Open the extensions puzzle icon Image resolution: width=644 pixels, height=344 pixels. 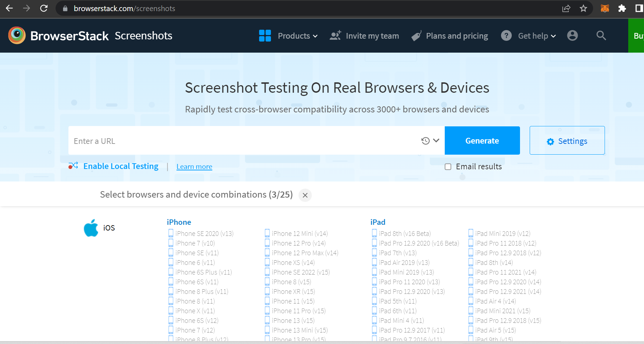click(x=622, y=8)
